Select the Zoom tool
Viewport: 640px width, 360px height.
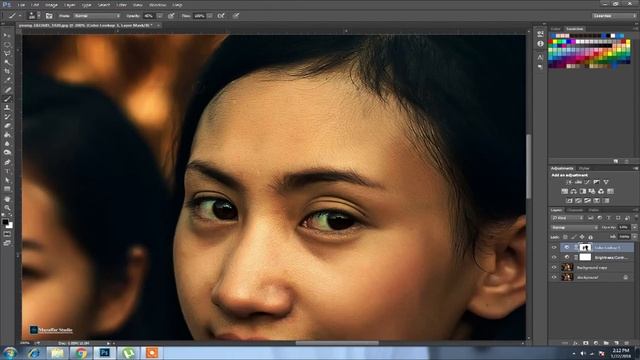pos(7,208)
